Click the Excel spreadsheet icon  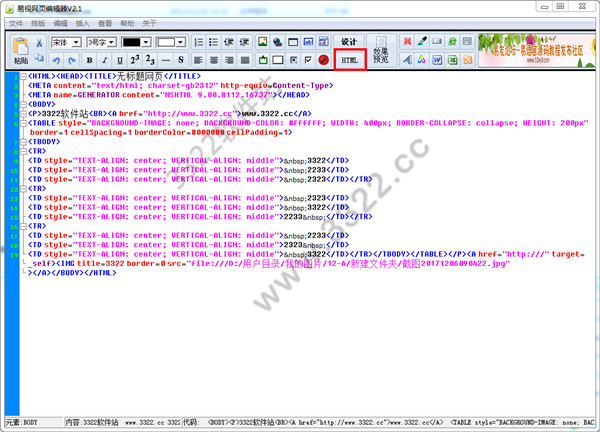tap(453, 60)
